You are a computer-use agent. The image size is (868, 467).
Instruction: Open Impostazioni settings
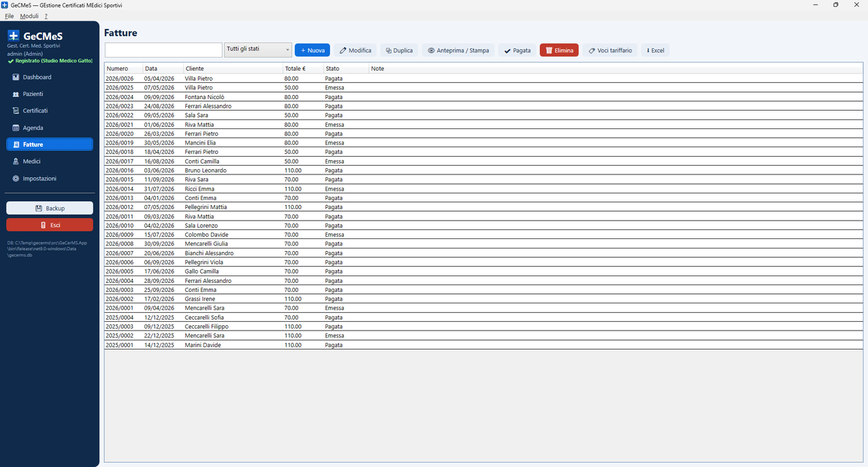[x=50, y=179]
